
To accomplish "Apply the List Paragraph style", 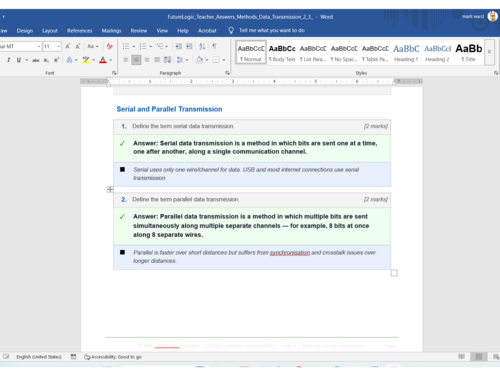I will (x=313, y=52).
